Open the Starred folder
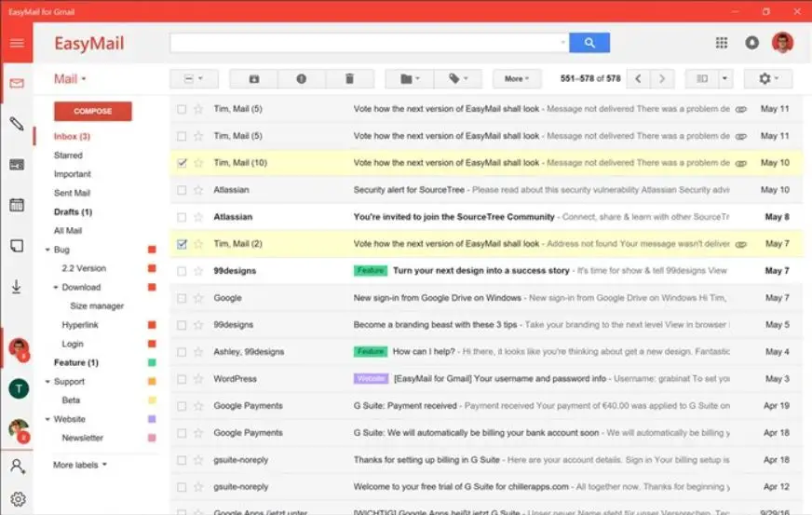The width and height of the screenshot is (812, 515). [68, 155]
